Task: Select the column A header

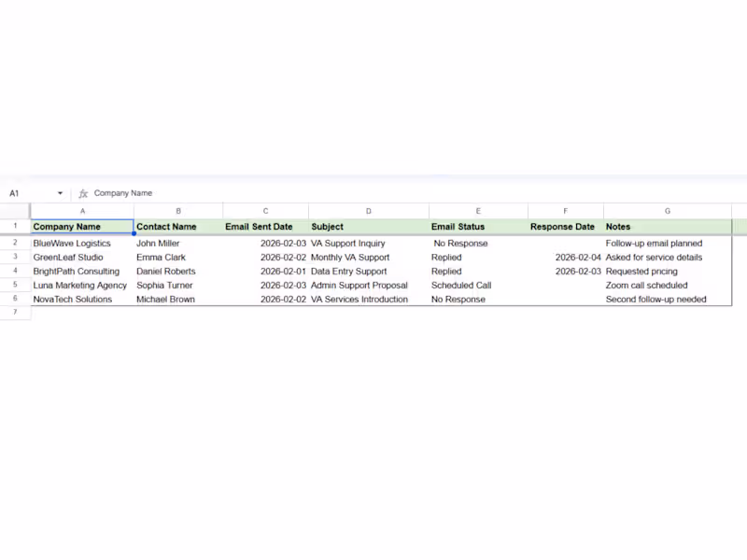Action: tap(82, 210)
